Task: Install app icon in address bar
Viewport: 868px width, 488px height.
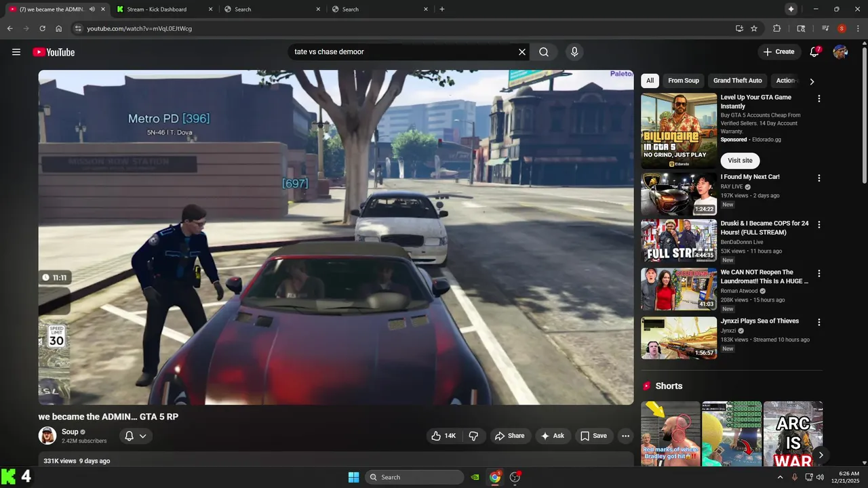Action: (x=739, y=28)
